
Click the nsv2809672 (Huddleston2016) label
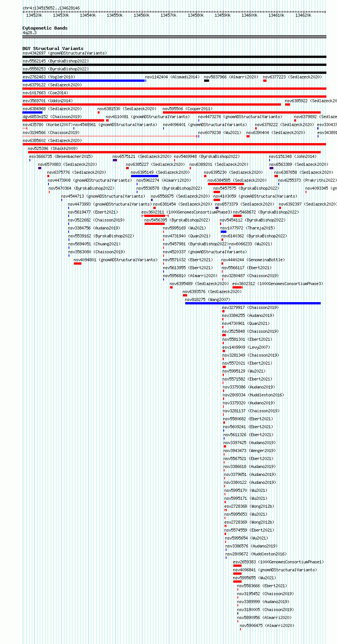[x=256, y=554]
